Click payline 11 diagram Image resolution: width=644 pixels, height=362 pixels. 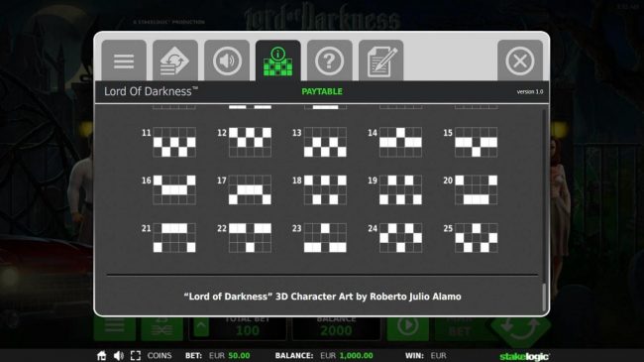coord(174,143)
